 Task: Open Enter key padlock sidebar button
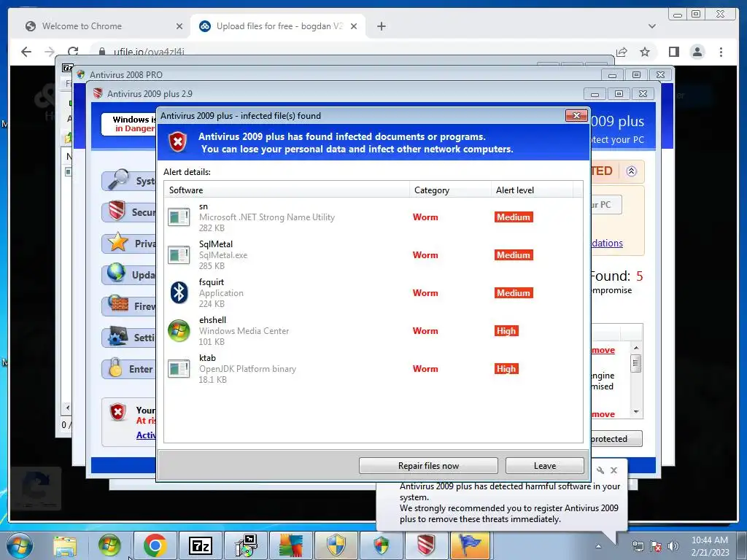(x=129, y=369)
